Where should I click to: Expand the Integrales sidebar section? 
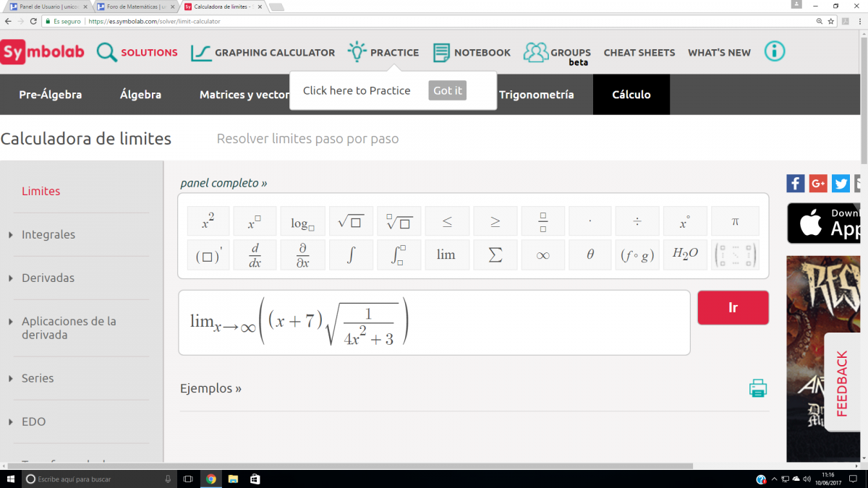point(48,234)
